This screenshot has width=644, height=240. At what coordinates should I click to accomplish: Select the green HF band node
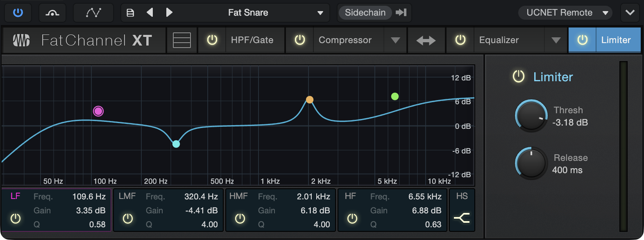click(395, 96)
